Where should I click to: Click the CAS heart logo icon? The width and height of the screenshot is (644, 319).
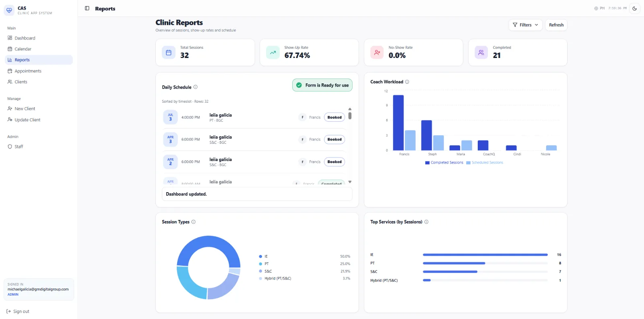pyautogui.click(x=9, y=10)
